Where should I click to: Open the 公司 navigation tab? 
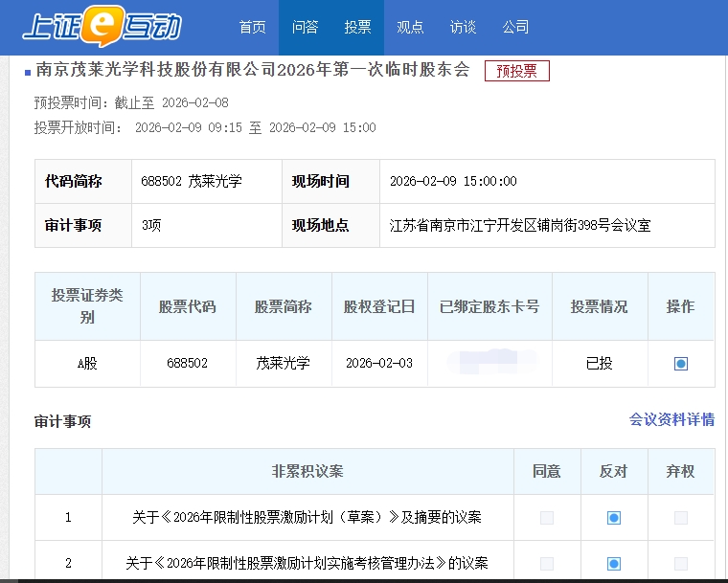(x=515, y=27)
